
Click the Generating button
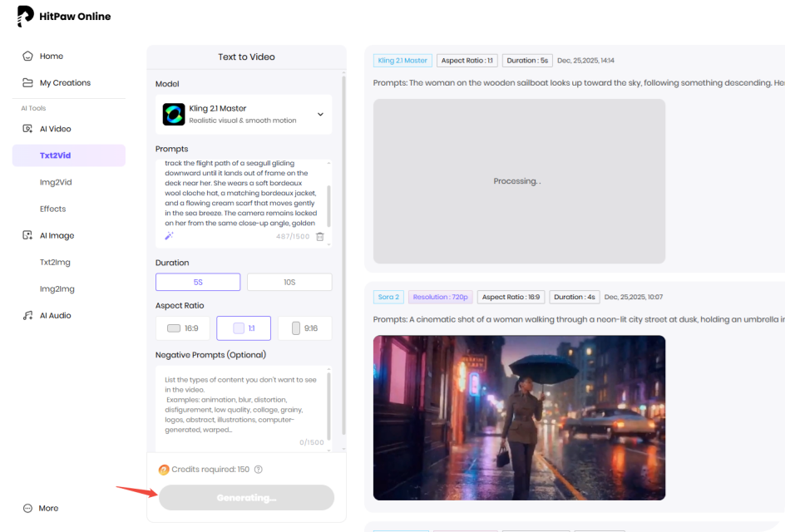[246, 498]
